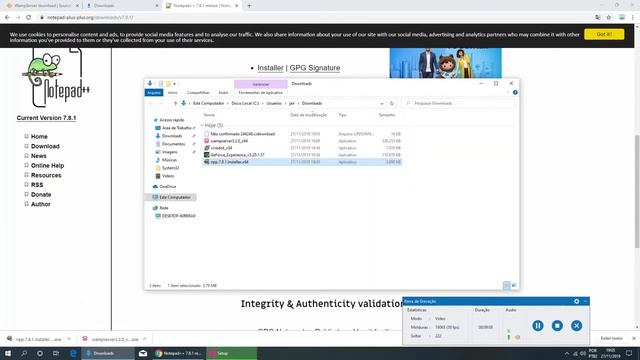Screen dimensions: 640x360
Task: Open the Compartilhar ribbon tab
Action: pyautogui.click(x=198, y=93)
